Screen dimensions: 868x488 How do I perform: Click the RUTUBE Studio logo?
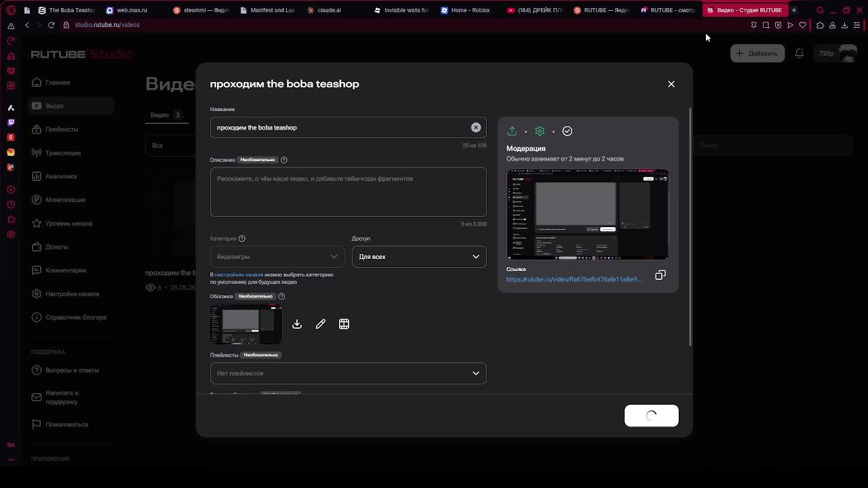point(81,54)
